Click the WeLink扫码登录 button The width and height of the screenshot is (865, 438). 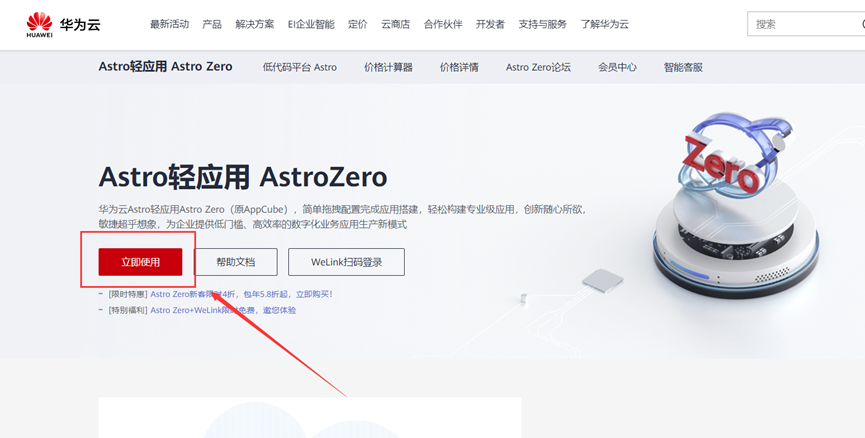pos(346,262)
